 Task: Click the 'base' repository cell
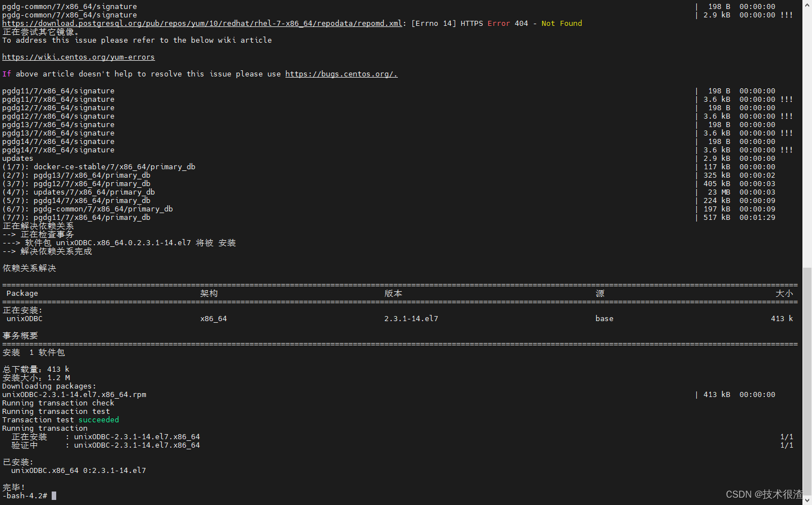[x=605, y=319]
